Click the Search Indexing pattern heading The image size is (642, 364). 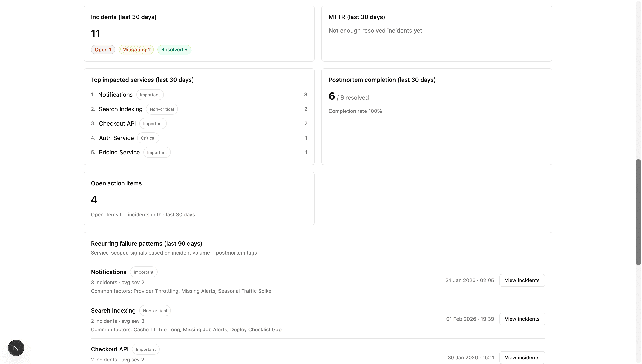[x=113, y=310]
